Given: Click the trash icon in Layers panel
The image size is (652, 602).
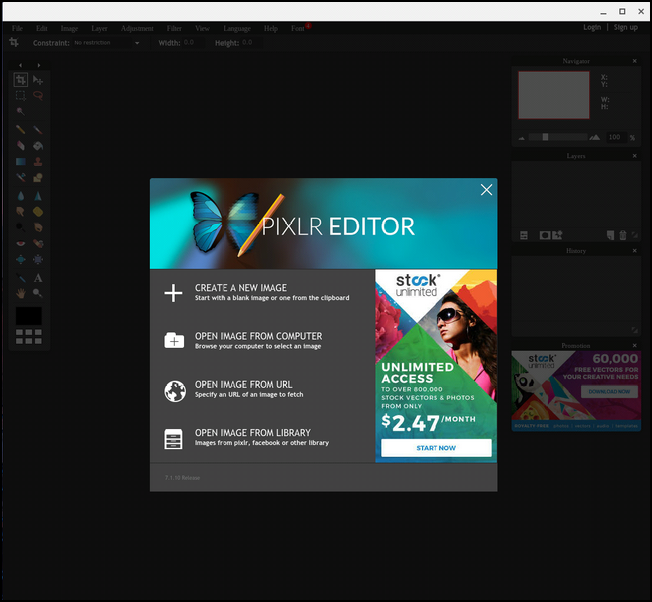Looking at the screenshot, I should click(x=623, y=235).
